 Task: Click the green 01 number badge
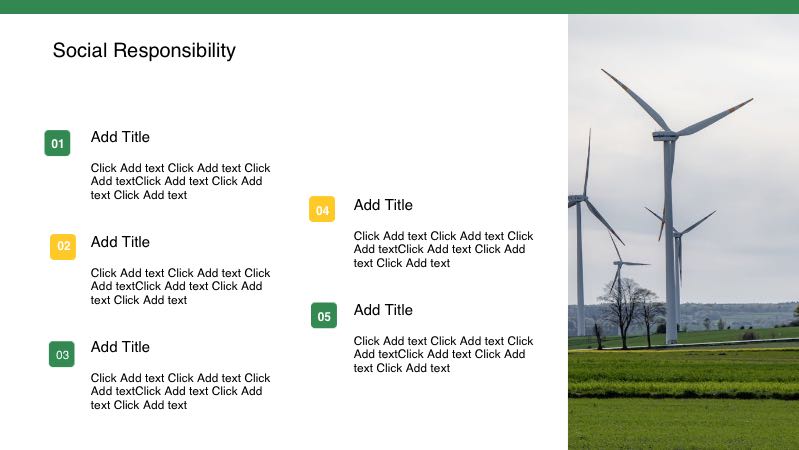(x=57, y=144)
